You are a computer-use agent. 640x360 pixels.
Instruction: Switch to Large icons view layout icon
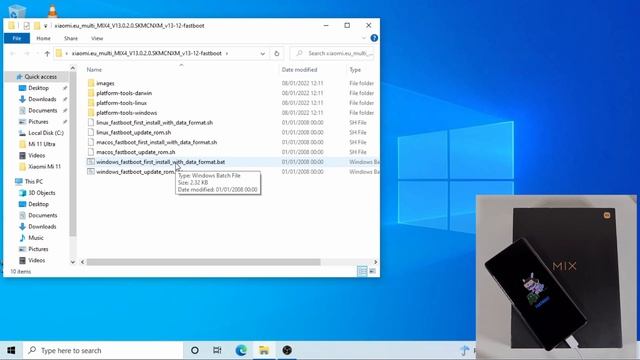point(372,271)
